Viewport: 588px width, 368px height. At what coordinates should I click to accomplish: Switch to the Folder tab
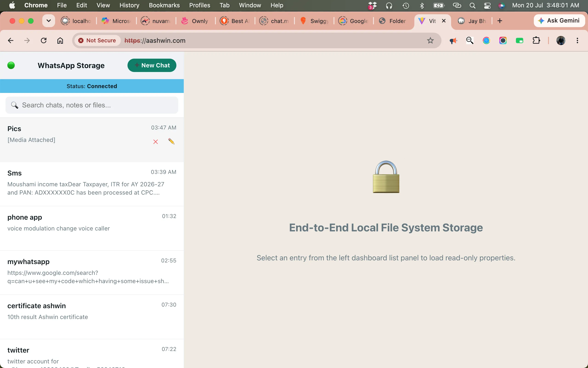coord(393,21)
